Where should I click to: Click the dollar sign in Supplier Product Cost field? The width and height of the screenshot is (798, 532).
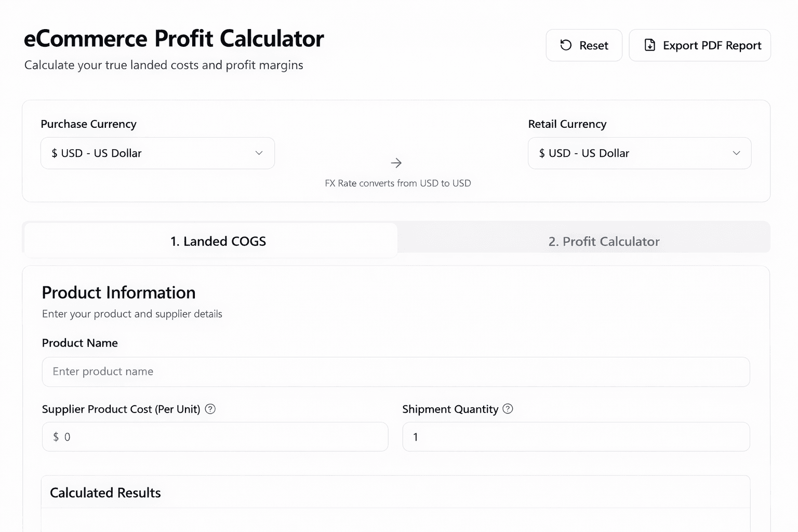pyautogui.click(x=56, y=437)
